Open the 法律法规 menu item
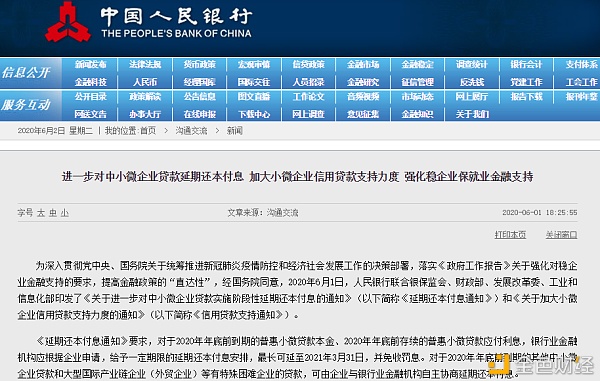600x381 pixels. pyautogui.click(x=145, y=64)
